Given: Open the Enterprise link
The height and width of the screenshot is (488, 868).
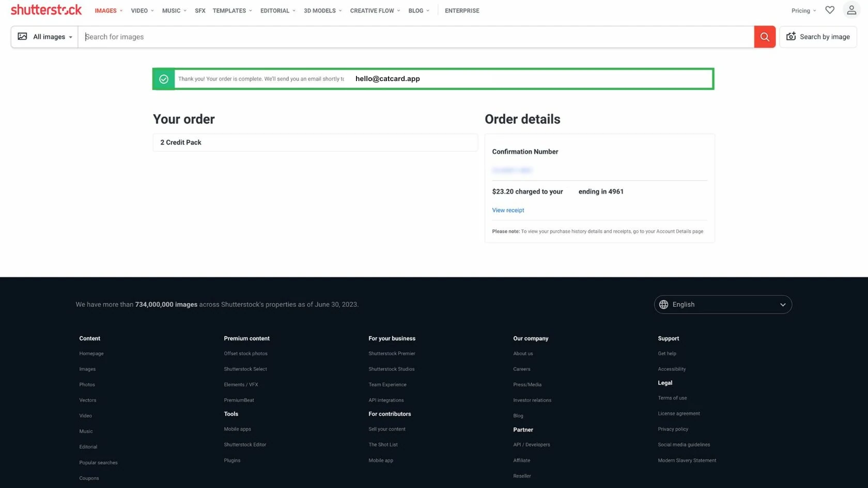Looking at the screenshot, I should tap(462, 10).
